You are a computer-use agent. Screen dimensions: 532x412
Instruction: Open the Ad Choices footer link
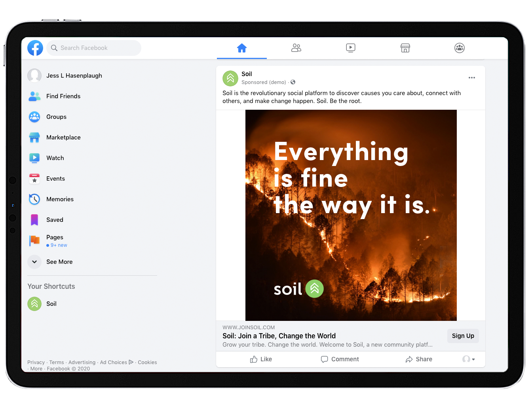117,362
